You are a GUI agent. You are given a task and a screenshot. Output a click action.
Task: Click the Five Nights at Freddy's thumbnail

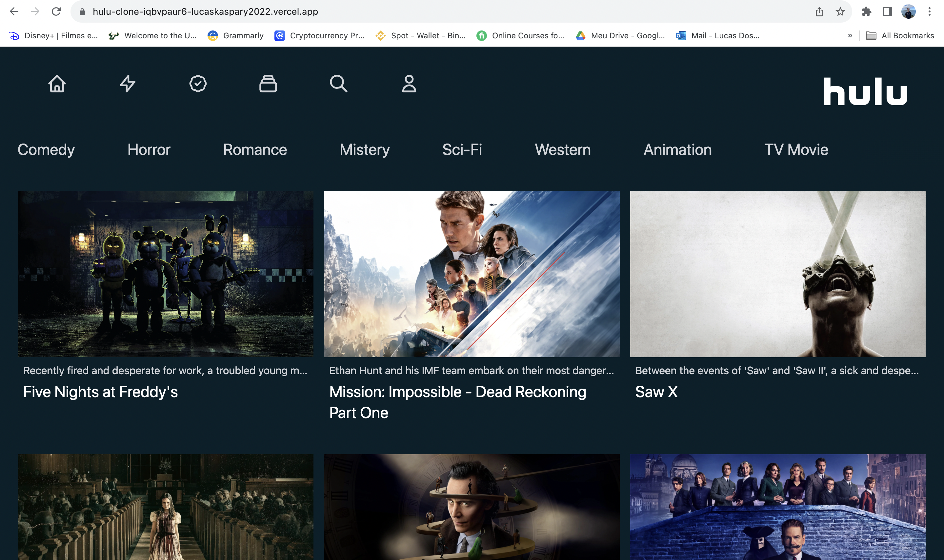click(x=166, y=274)
